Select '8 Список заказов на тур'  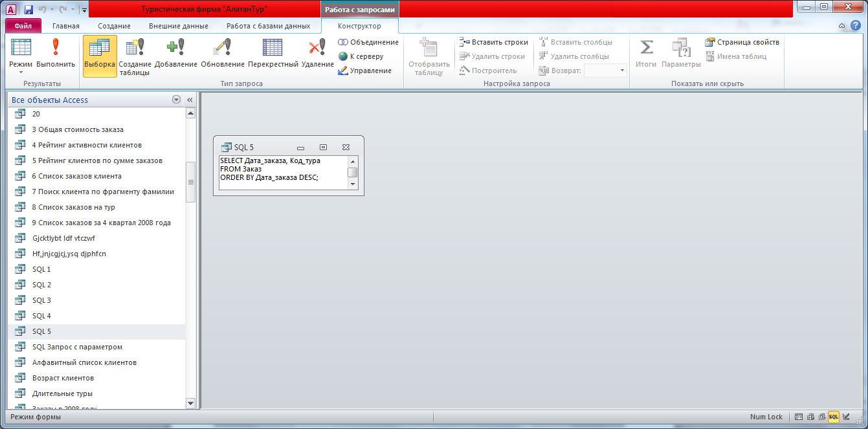(97, 207)
